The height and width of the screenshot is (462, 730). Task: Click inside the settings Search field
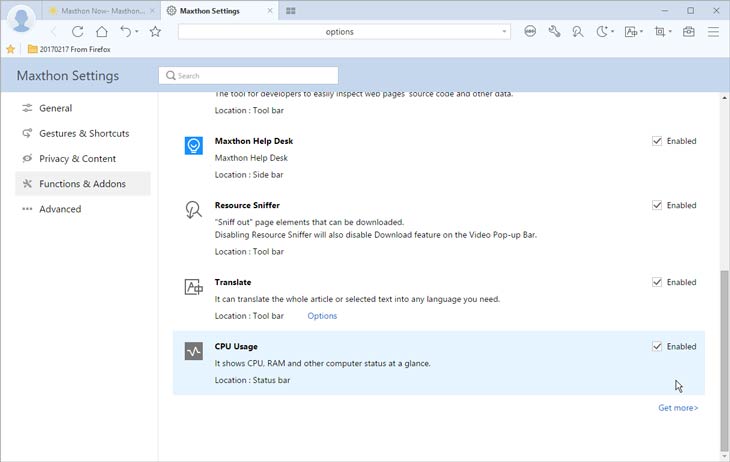[x=248, y=75]
